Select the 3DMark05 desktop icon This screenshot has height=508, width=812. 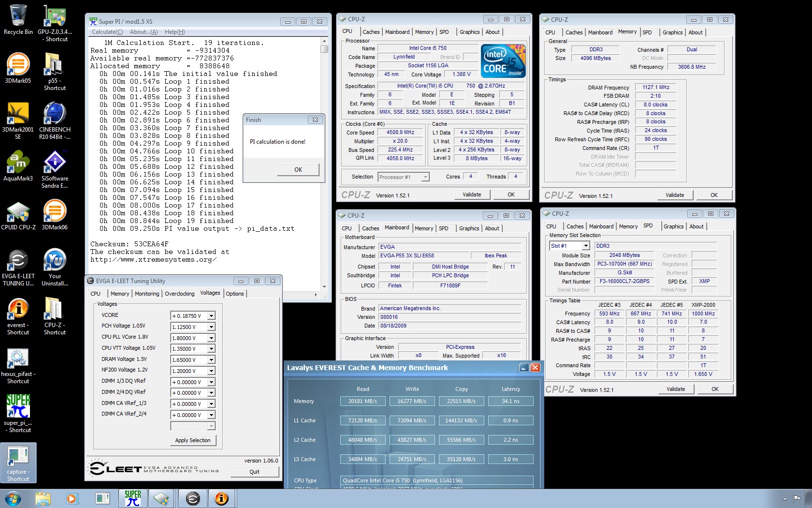[18, 68]
